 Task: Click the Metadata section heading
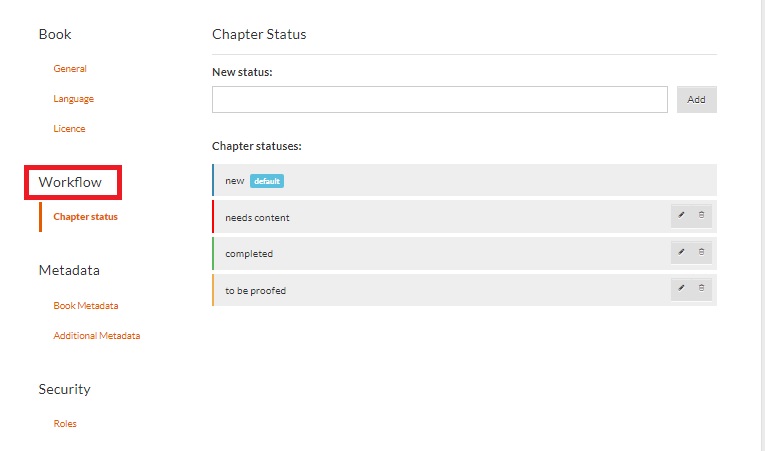point(69,270)
